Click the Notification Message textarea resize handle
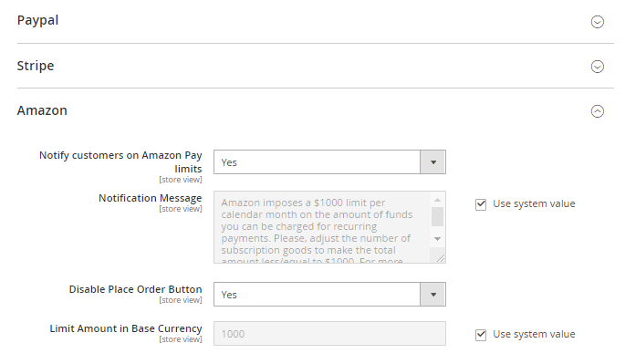 (x=441, y=258)
